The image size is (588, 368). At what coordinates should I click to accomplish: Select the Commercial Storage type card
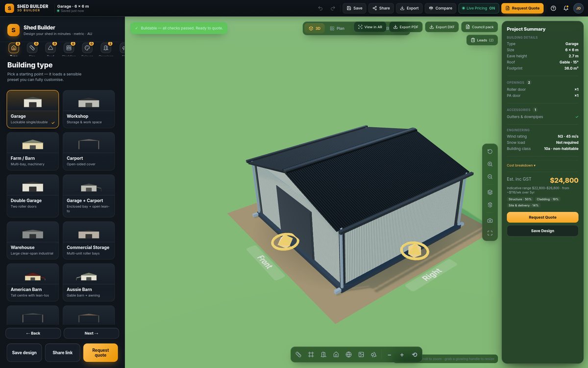pyautogui.click(x=89, y=240)
